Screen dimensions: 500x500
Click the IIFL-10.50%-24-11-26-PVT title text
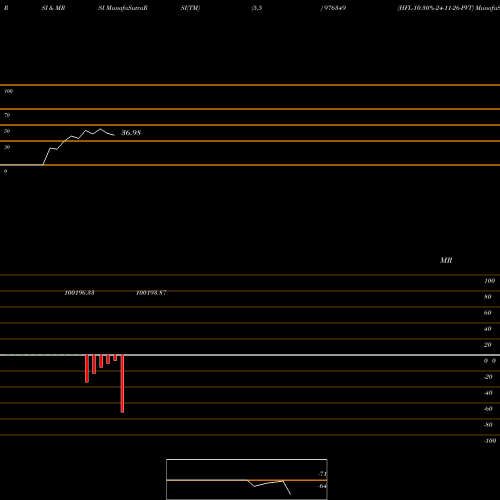point(435,8)
